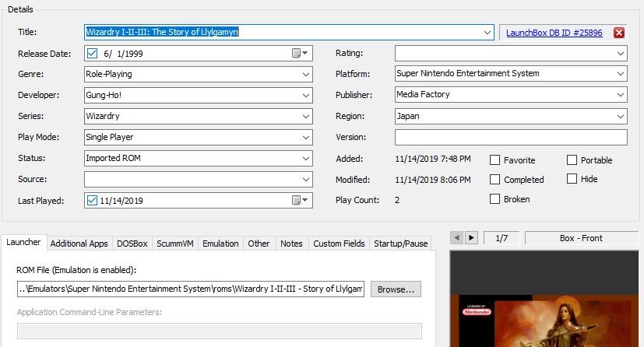Image resolution: width=644 pixels, height=347 pixels.
Task: Open the Play Mode dropdown
Action: coord(305,137)
